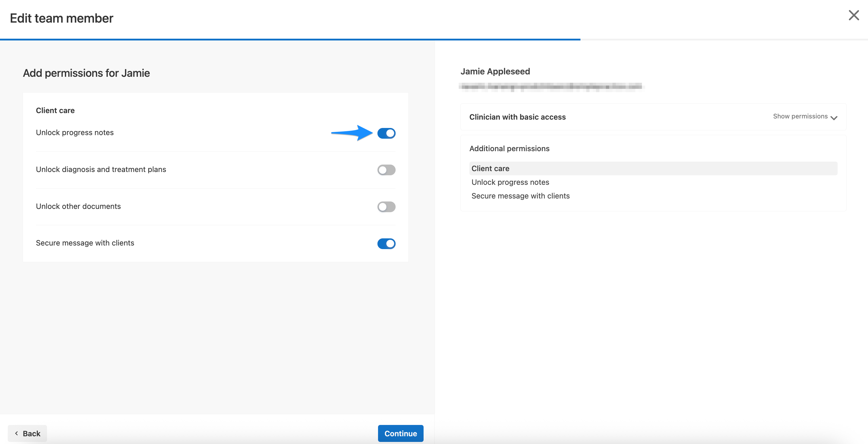The width and height of the screenshot is (868, 444).
Task: Select Secure message with clients list entry
Action: pos(520,196)
